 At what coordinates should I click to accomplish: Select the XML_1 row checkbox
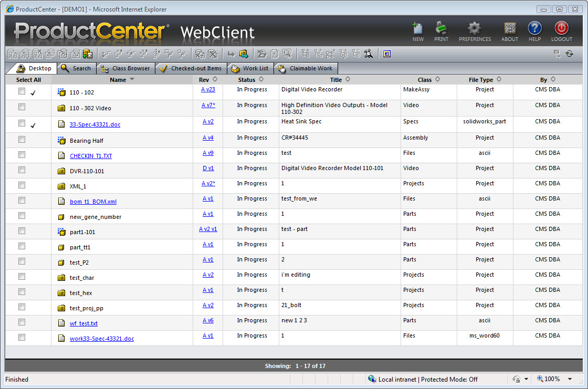22,185
